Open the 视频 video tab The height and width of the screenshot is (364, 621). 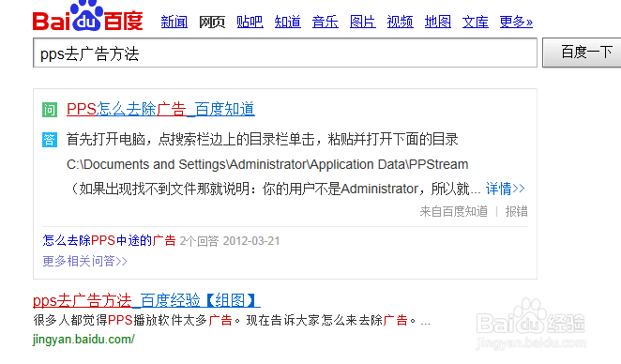click(x=400, y=22)
